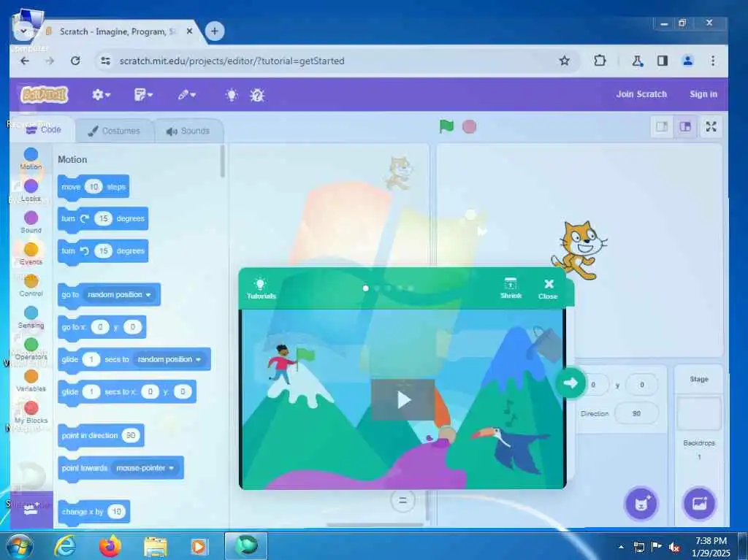Viewport: 748px width, 560px height.
Task: Open the File menu dropdown
Action: (x=143, y=94)
